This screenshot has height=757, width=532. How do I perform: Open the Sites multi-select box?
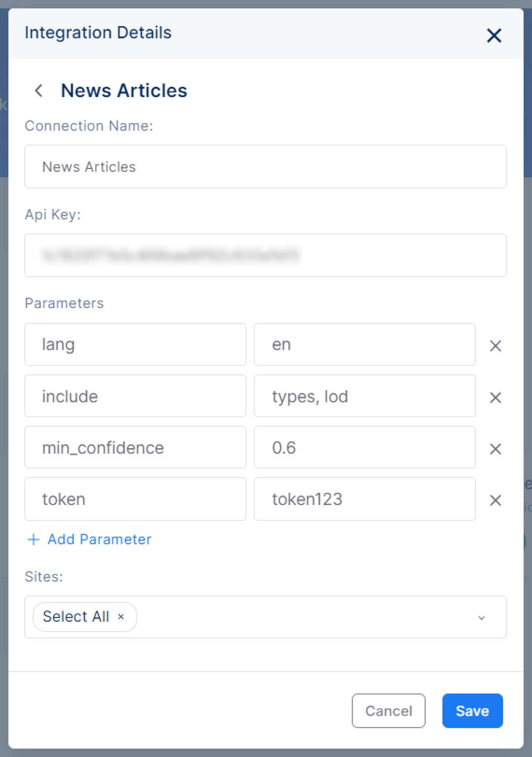pos(266,617)
